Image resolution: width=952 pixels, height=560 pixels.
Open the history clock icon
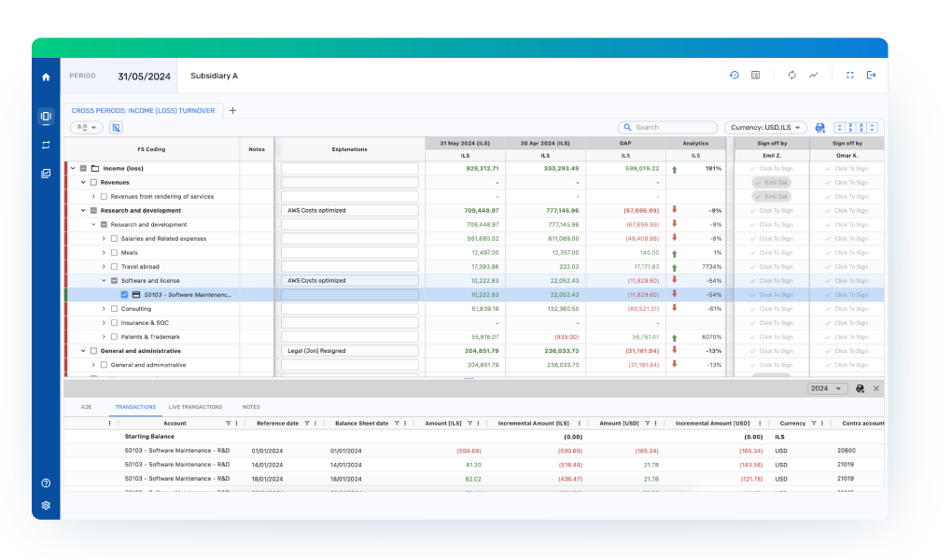735,76
